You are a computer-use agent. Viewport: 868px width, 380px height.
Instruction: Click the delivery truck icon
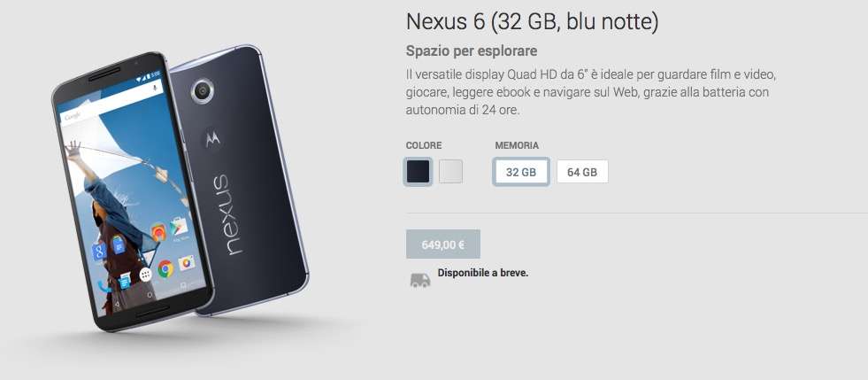420,280
